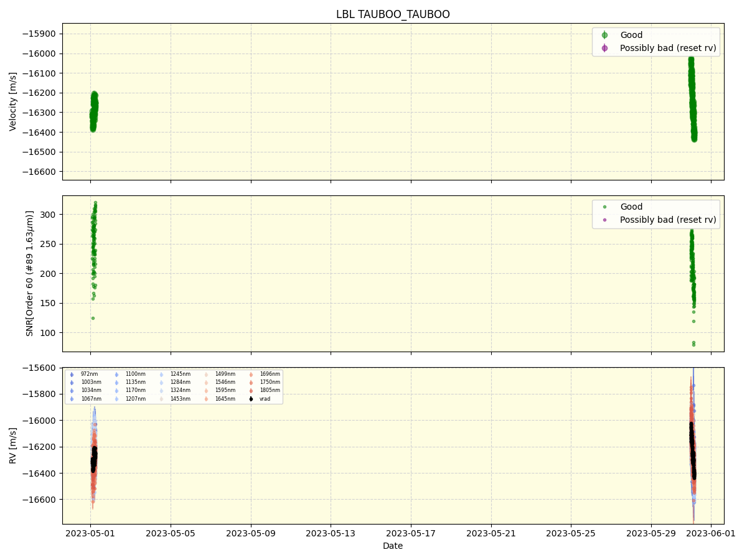Click the −16100 Velocity tick label

pyautogui.click(x=40, y=73)
